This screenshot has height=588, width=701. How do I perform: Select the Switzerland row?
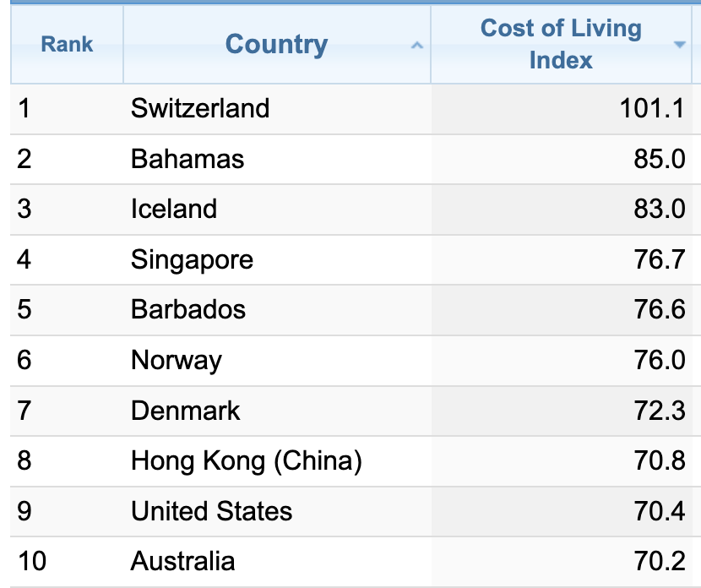tap(200, 109)
